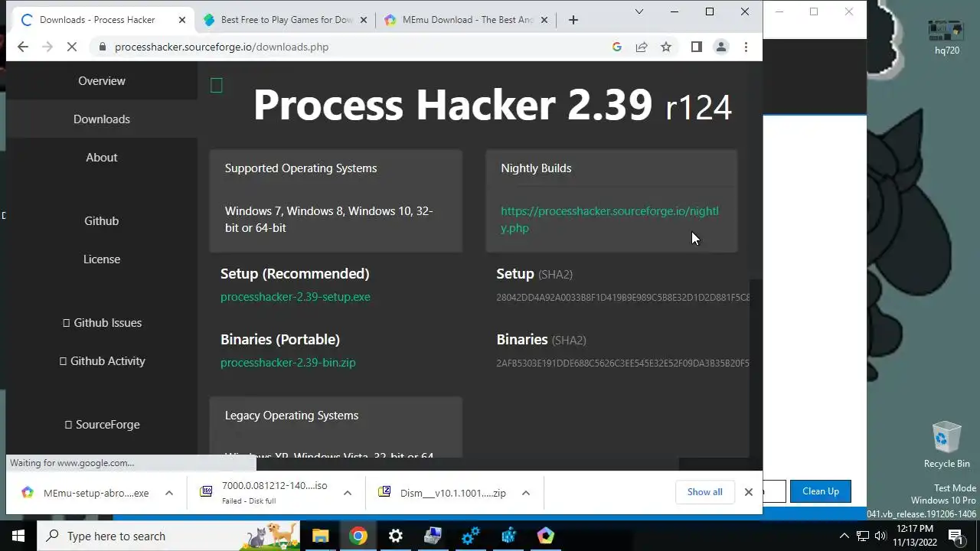Open the notification center icon
This screenshot has width=980, height=551.
click(955, 536)
